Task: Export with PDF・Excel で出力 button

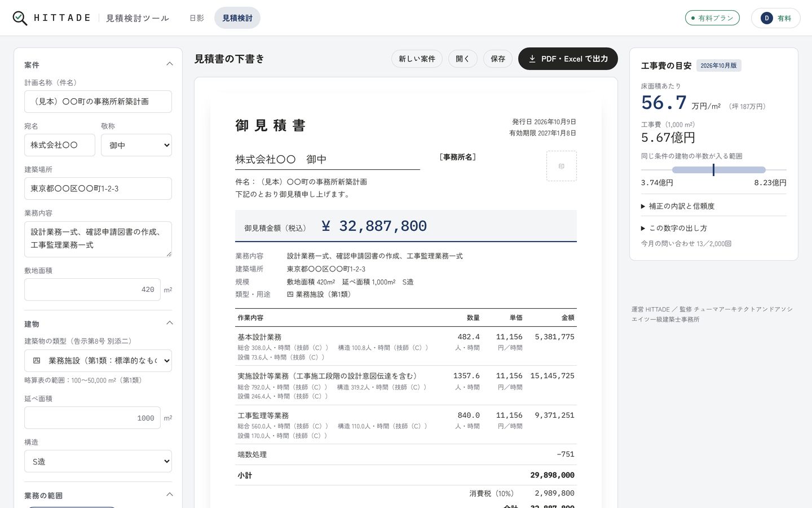Action: 568,59
